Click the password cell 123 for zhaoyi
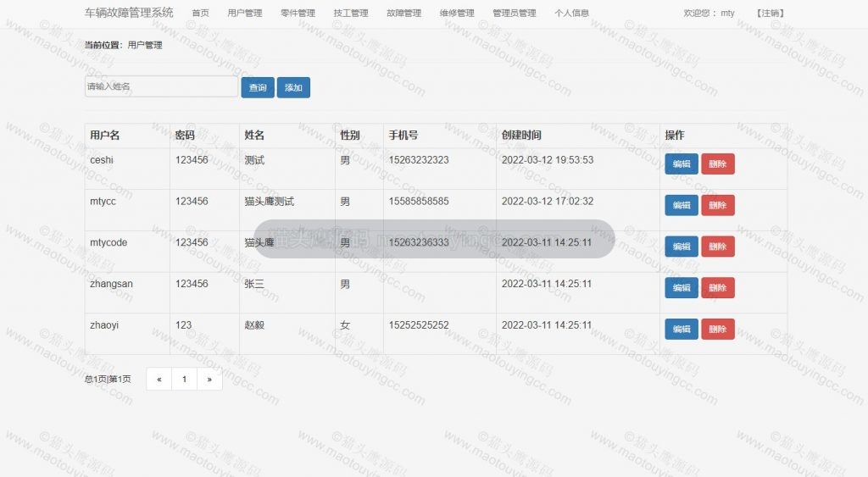 coord(183,325)
